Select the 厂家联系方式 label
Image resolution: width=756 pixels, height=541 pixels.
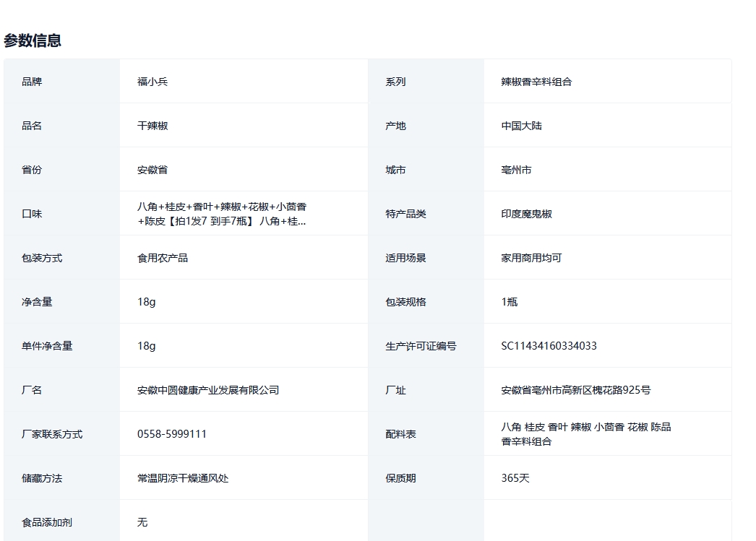(52, 434)
